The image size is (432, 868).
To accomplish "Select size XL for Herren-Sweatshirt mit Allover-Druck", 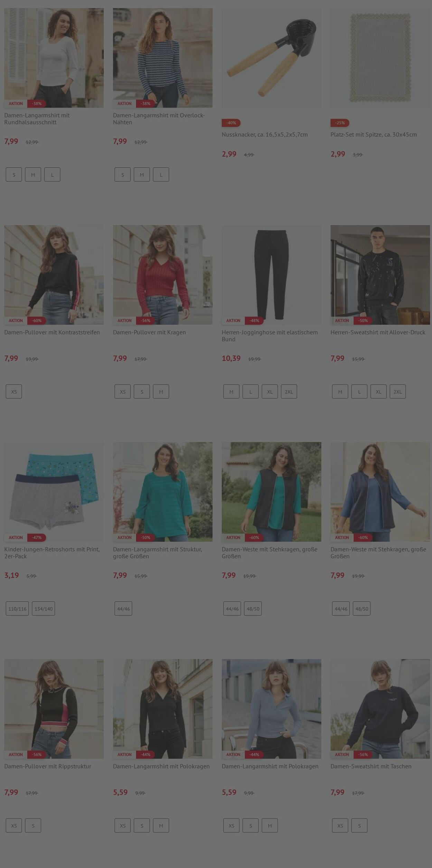I will click(x=378, y=392).
